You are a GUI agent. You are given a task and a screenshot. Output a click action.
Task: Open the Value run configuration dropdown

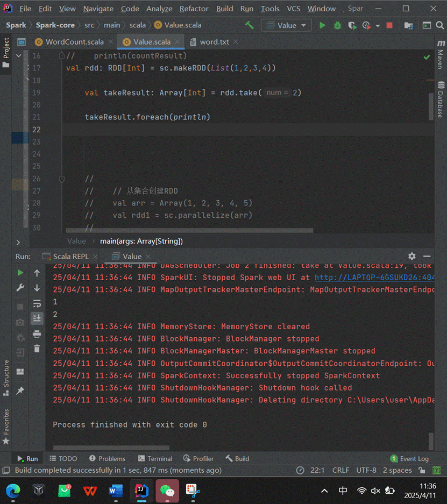286,25
